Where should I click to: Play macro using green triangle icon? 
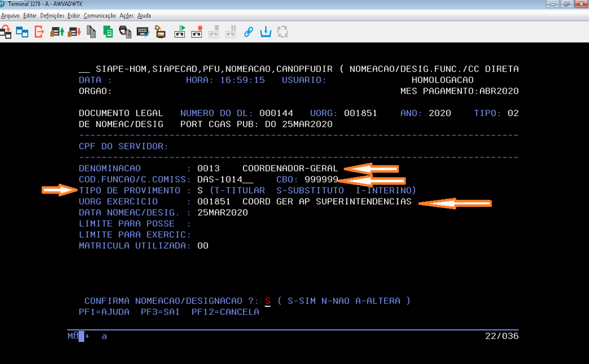(180, 31)
